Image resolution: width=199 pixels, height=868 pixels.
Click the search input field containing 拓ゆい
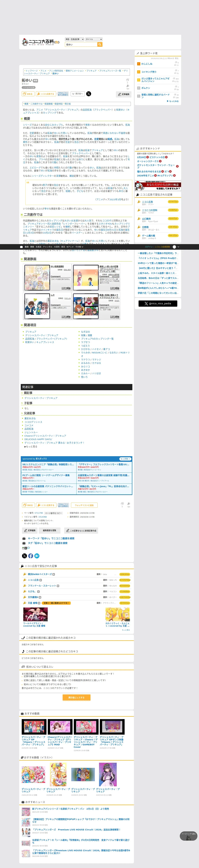pos(81,44)
